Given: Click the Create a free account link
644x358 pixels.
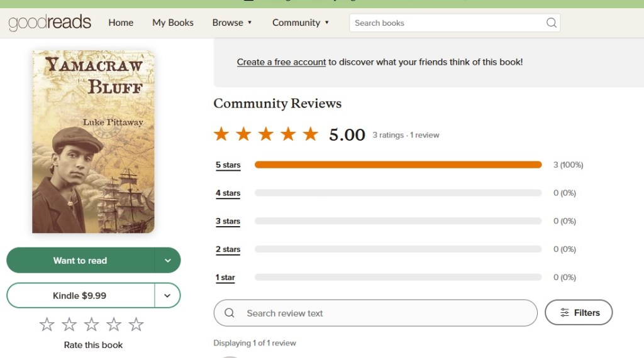Looking at the screenshot, I should tap(281, 62).
